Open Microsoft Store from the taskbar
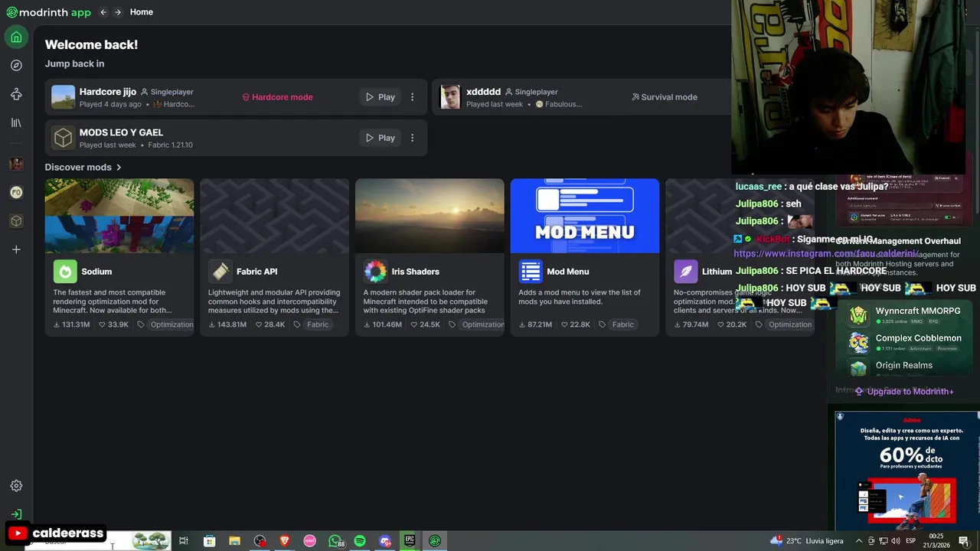The height and width of the screenshot is (551, 980). (209, 541)
